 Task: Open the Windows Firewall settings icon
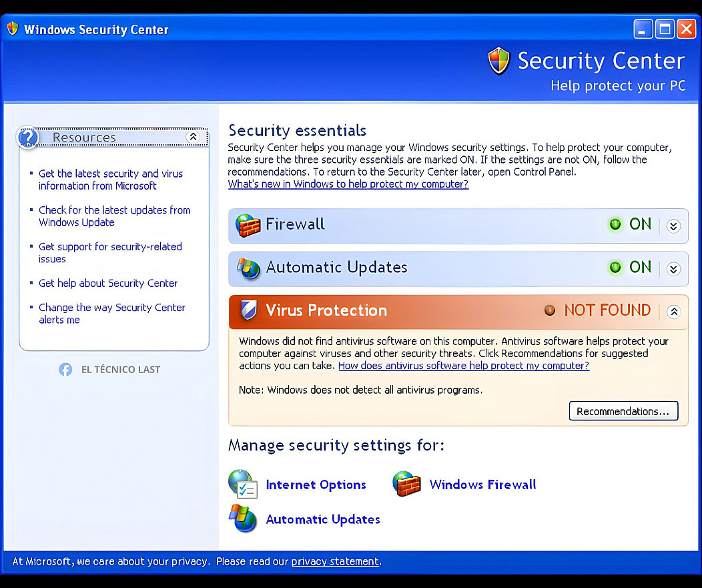click(407, 485)
